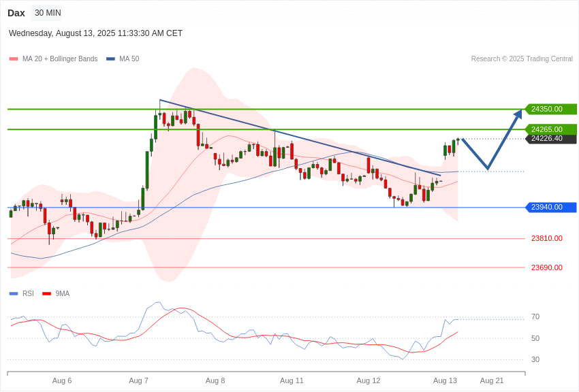
Task: Click the red 9MA legend swatch
Action: point(46,294)
